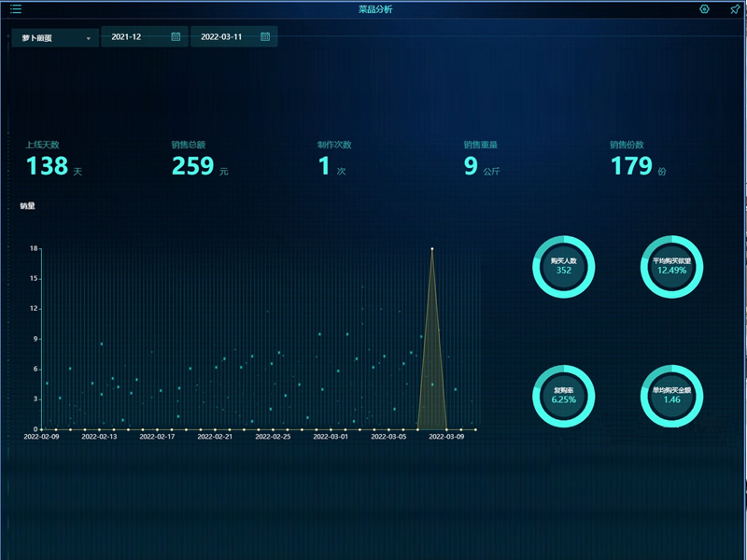
Task: Click the 2022-02-09 x-axis date label
Action: point(41,436)
